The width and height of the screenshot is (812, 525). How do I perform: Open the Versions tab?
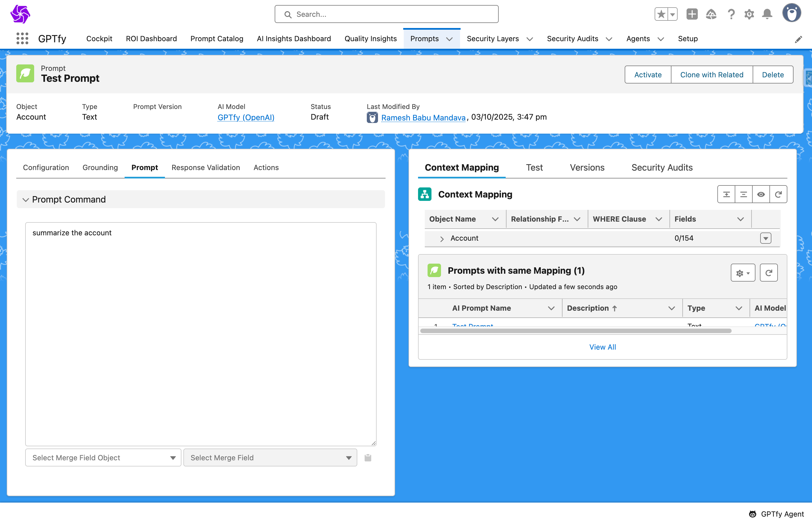point(587,168)
